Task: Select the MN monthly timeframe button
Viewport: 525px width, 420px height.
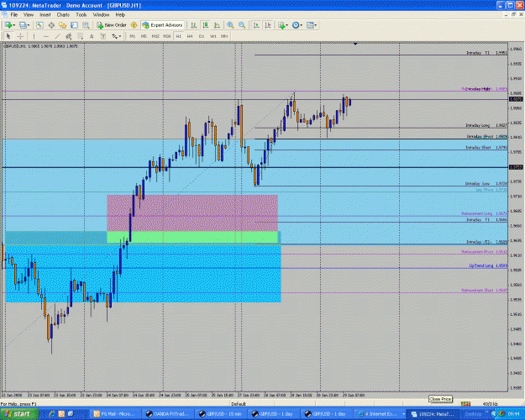Action: 224,36
